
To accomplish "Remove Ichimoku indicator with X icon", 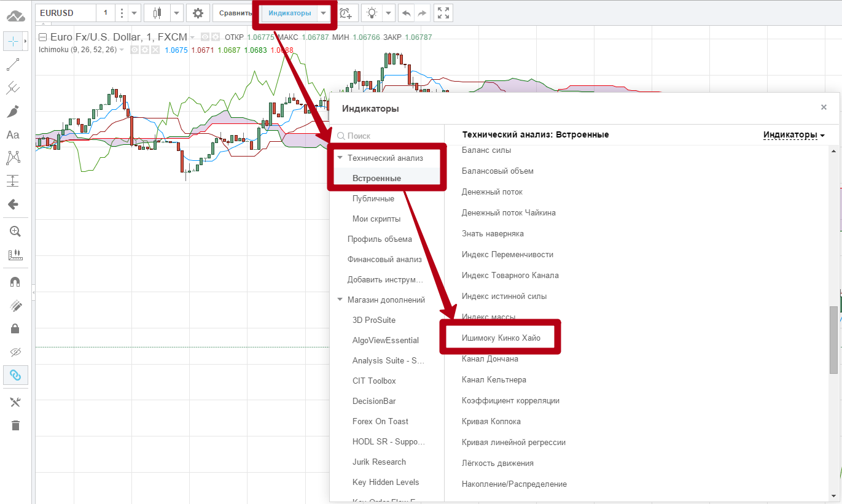I will pyautogui.click(x=155, y=50).
